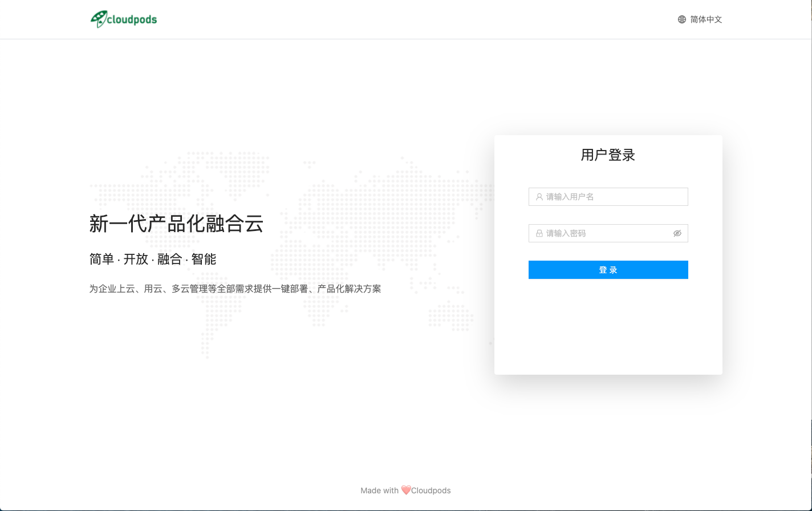Click the 为企业上云 description paragraph
This screenshot has height=511, width=812.
click(235, 289)
